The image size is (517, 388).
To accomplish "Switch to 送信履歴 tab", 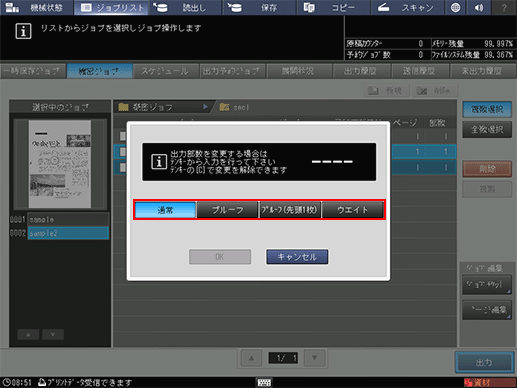I will (x=420, y=71).
